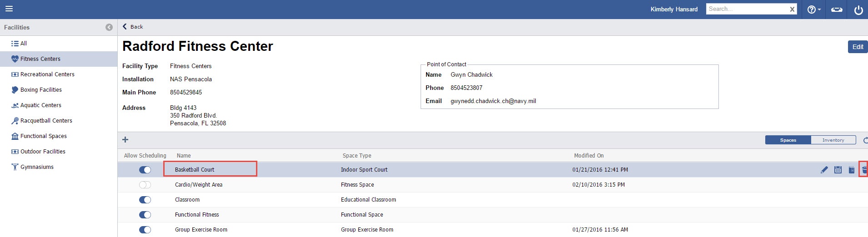This screenshot has width=868, height=237.
Task: Click the power logout icon
Action: (x=858, y=10)
